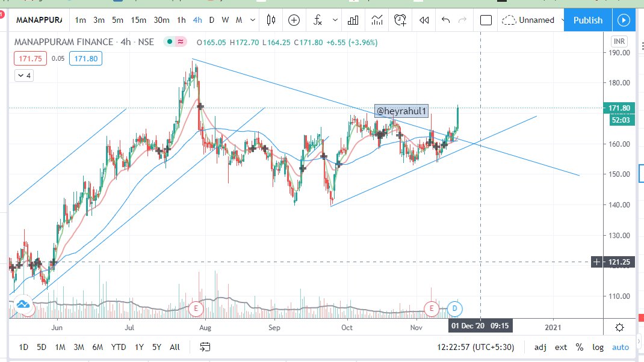Set range to 5D
Viewport: 644px width, 362px height.
[42, 347]
